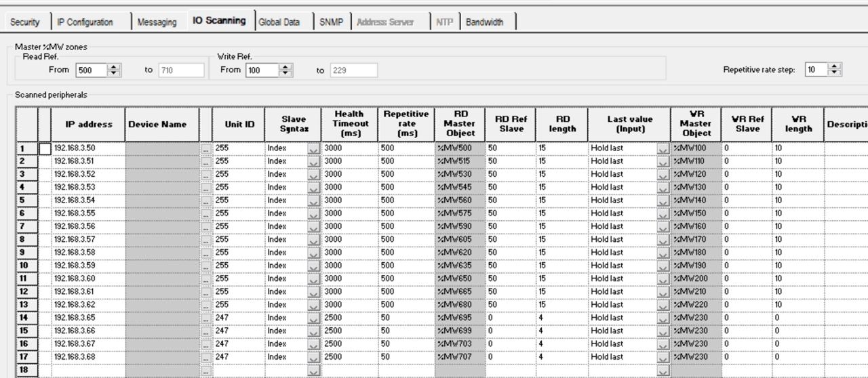Select the %MW100 WR Master Object cell
The width and height of the screenshot is (868, 378).
696,148
